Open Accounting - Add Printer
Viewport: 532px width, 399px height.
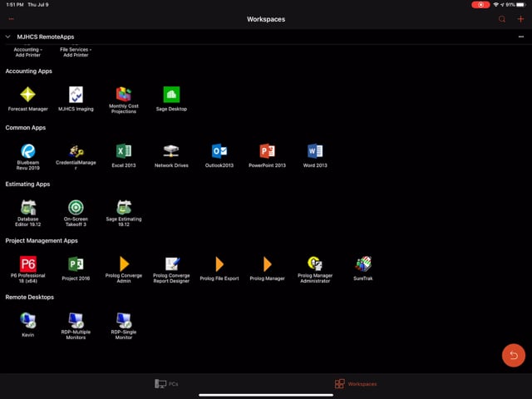coord(27,52)
